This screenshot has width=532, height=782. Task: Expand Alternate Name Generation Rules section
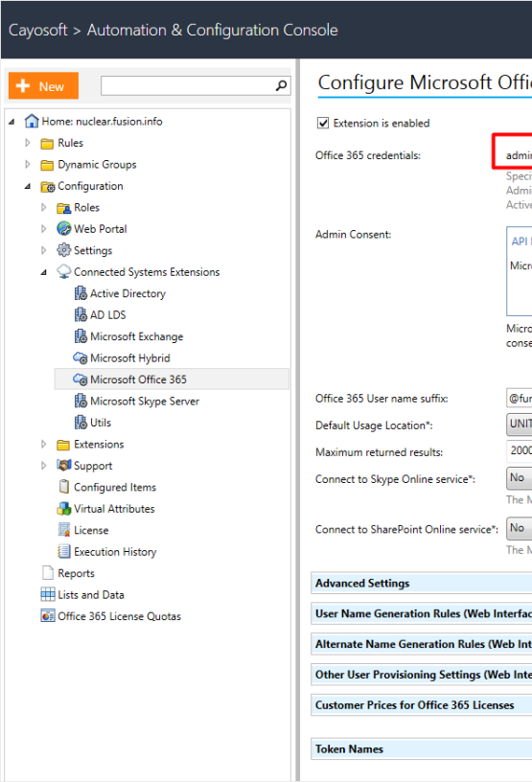tap(421, 644)
